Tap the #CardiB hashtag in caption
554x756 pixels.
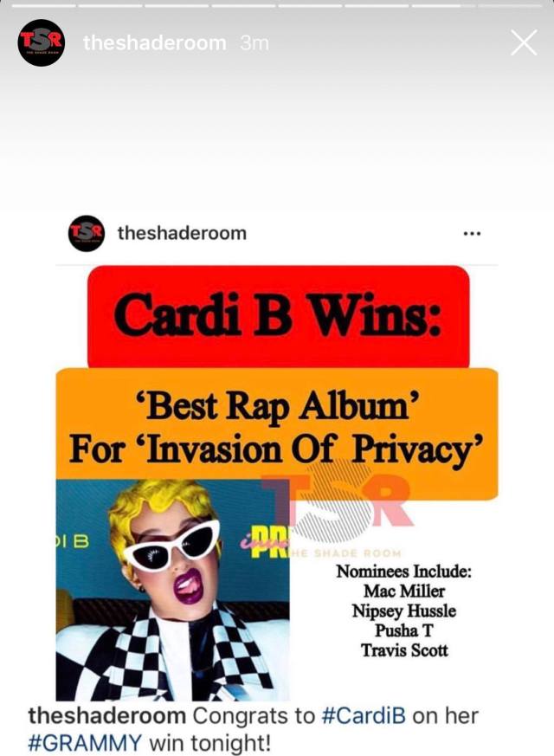click(364, 715)
